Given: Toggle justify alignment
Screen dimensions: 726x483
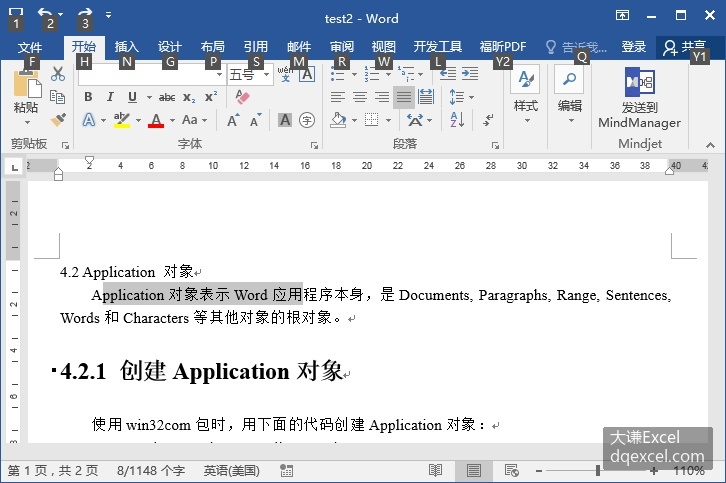Looking at the screenshot, I should 404,97.
